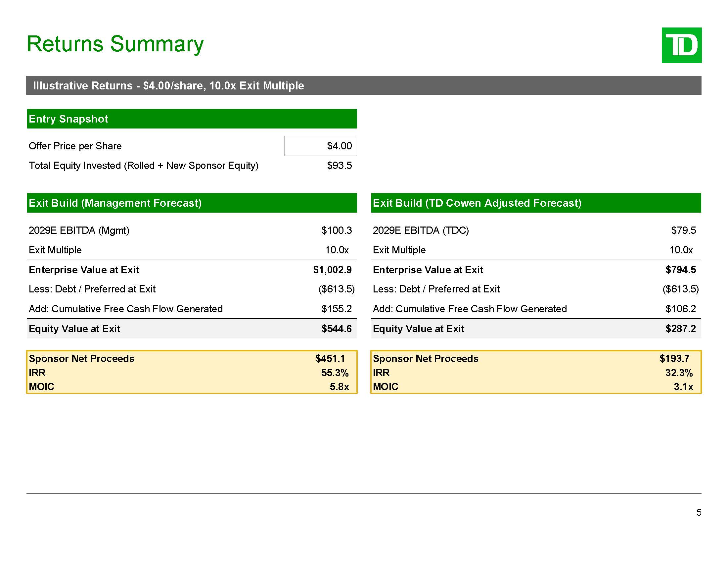Click the 55.3% IRR figure

[x=335, y=373]
